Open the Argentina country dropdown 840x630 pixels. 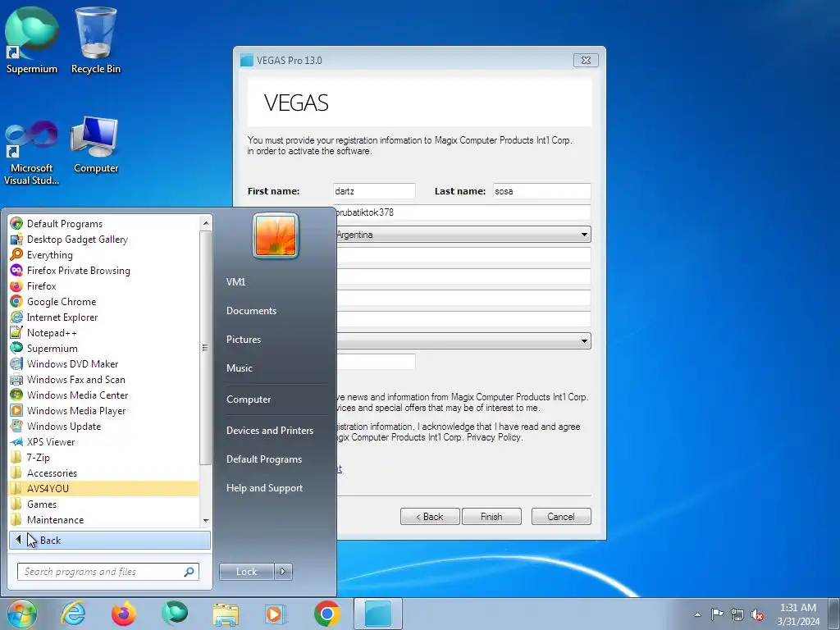pyautogui.click(x=463, y=235)
